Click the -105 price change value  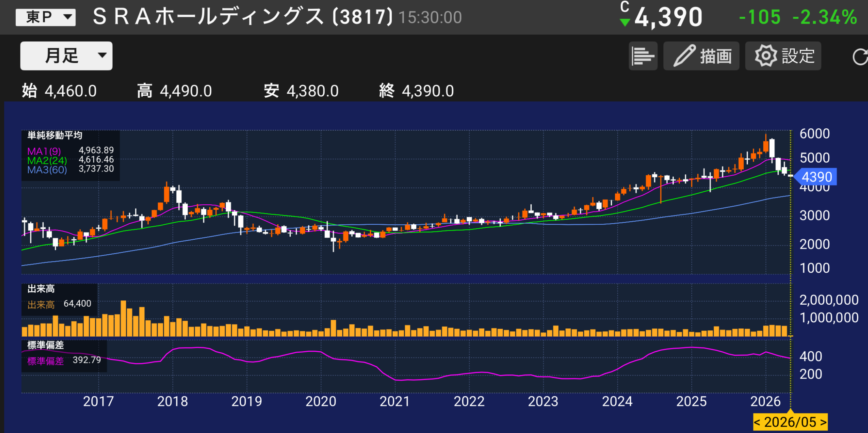point(759,17)
